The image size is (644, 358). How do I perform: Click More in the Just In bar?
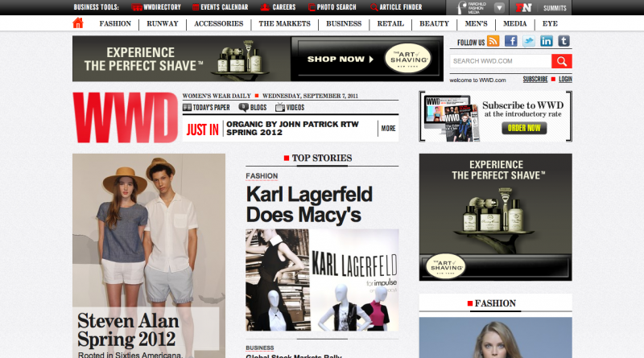coord(388,129)
